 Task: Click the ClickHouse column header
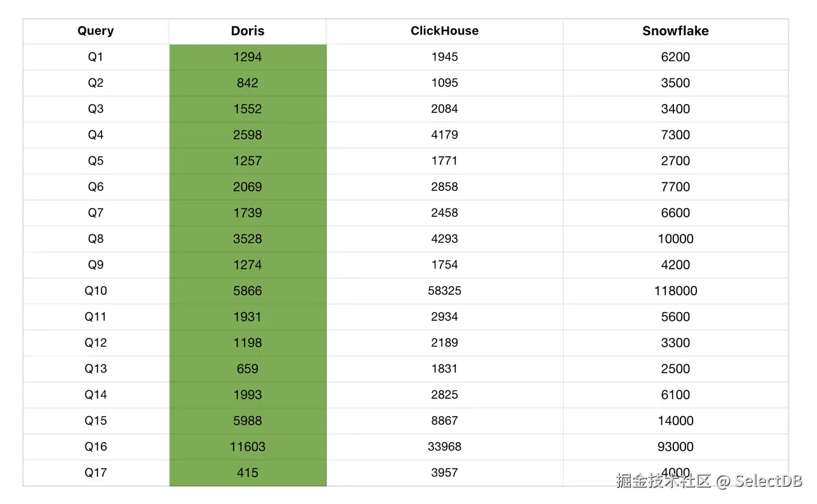[x=444, y=31]
